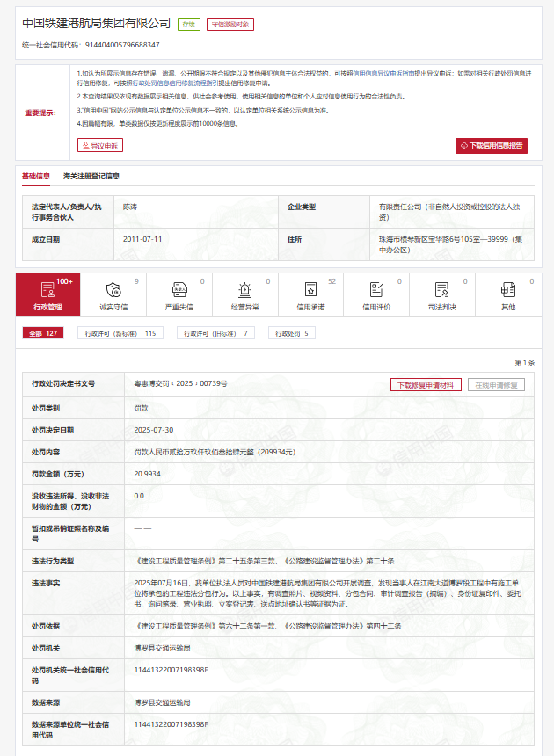Click legal representative name 陈涛
Screen dimensions: 554x756
[x=129, y=207]
